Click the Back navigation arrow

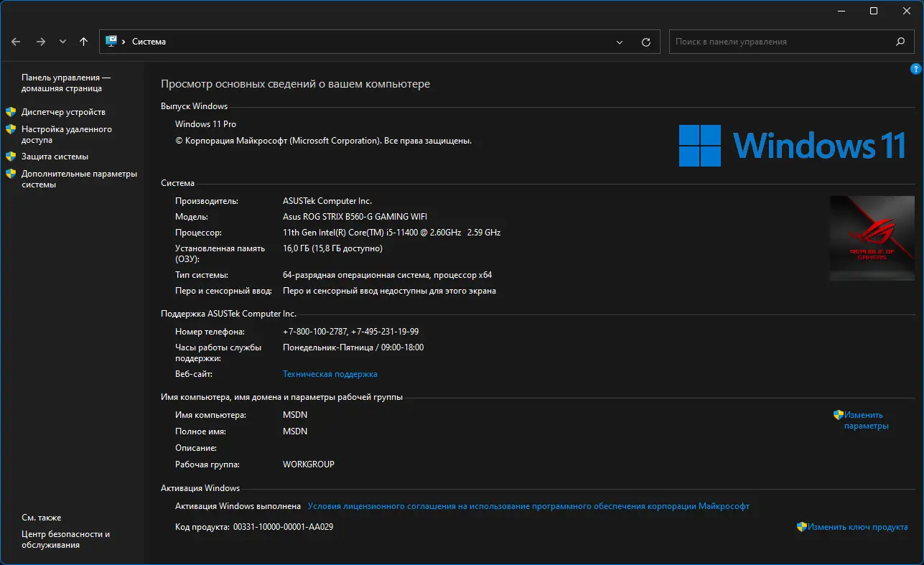[x=16, y=42]
